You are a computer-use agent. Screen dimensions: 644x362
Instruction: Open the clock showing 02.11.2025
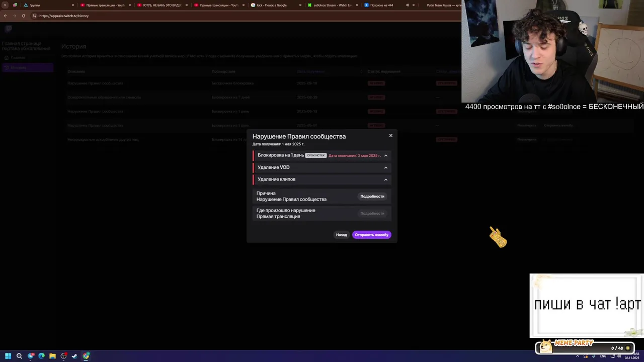click(632, 356)
